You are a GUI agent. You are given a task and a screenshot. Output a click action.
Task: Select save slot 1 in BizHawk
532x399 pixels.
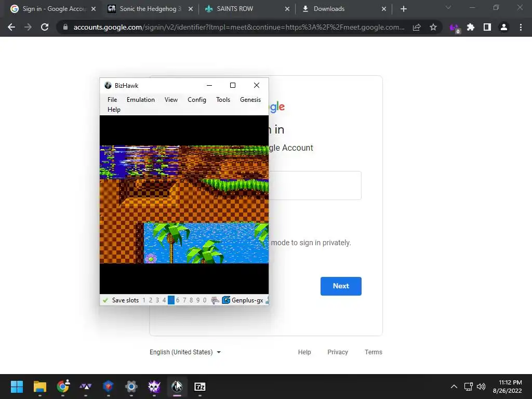coord(144,300)
